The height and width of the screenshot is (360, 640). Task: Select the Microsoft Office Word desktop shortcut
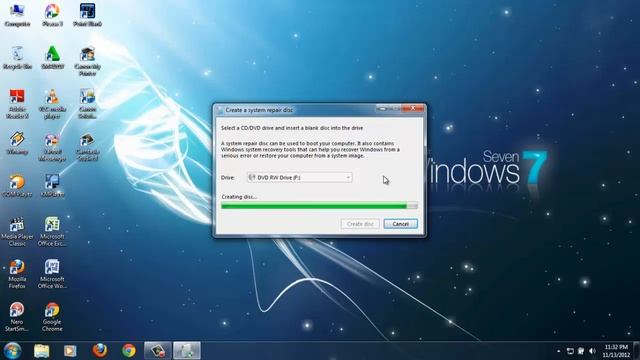point(52,274)
